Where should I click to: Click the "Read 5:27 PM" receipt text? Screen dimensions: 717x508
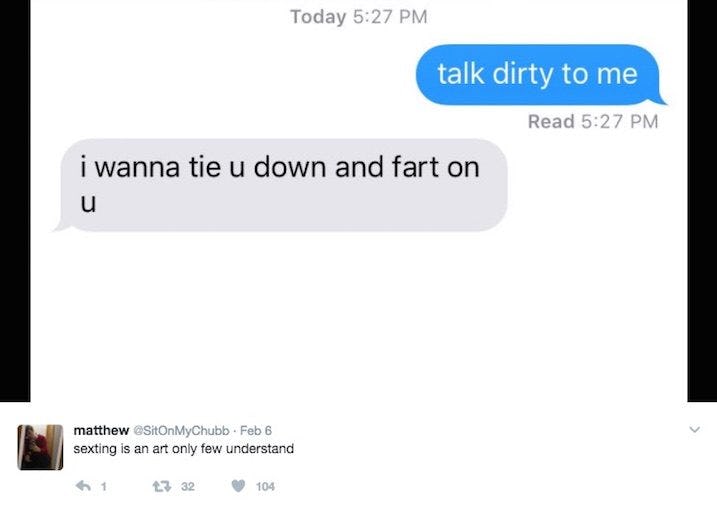tap(593, 122)
